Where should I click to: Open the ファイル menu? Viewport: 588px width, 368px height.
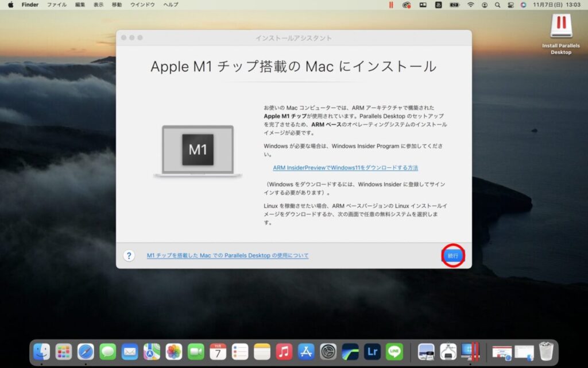click(x=57, y=5)
